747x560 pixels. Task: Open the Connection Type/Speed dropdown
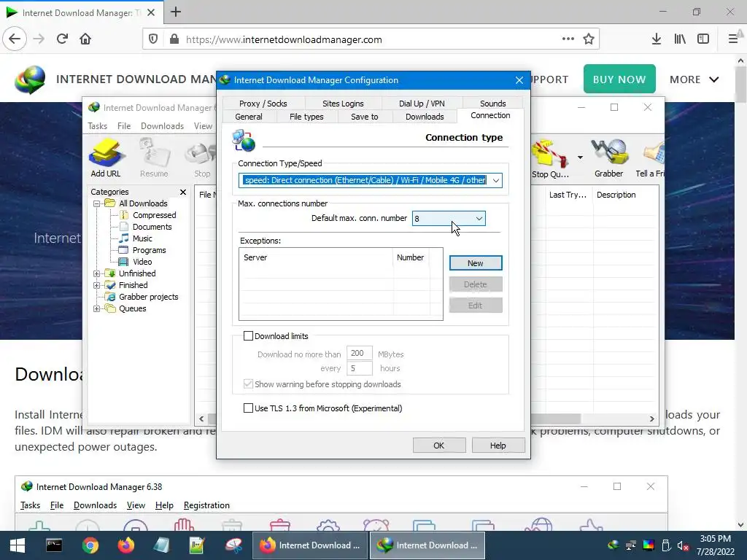click(x=496, y=181)
